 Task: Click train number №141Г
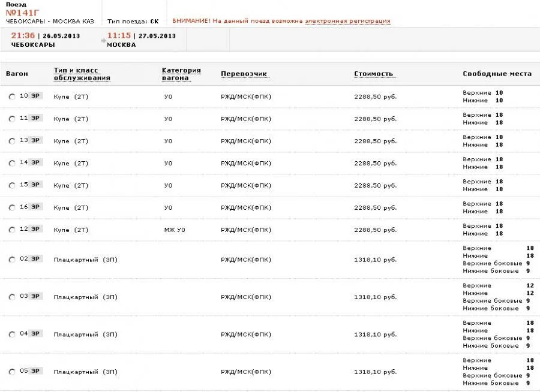22,13
